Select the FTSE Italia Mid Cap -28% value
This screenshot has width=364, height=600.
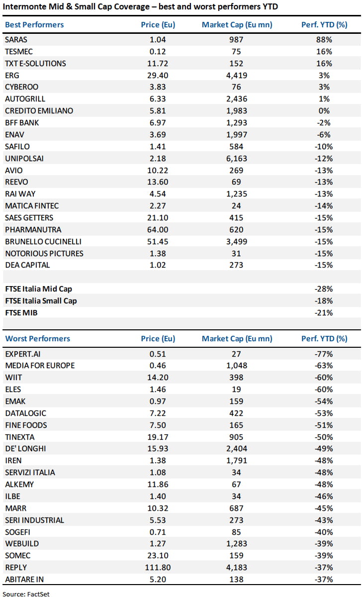[x=323, y=289]
